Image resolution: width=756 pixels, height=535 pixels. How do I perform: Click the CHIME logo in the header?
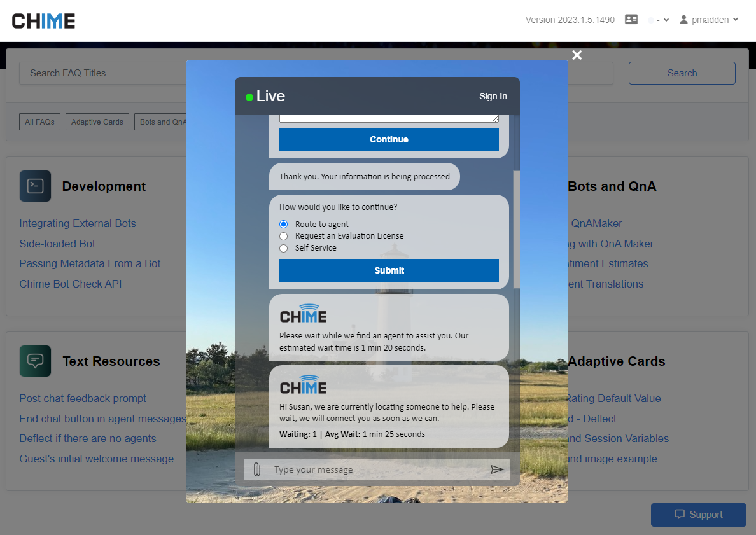pyautogui.click(x=43, y=21)
